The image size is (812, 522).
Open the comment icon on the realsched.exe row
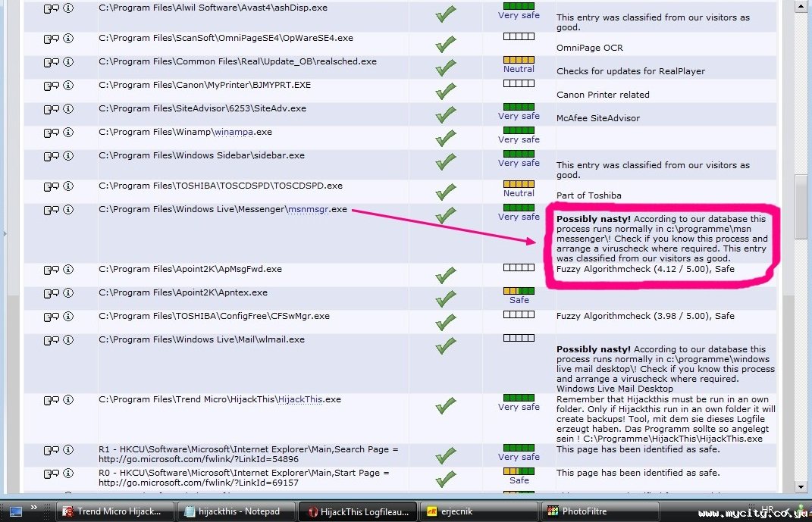pyautogui.click(x=52, y=62)
